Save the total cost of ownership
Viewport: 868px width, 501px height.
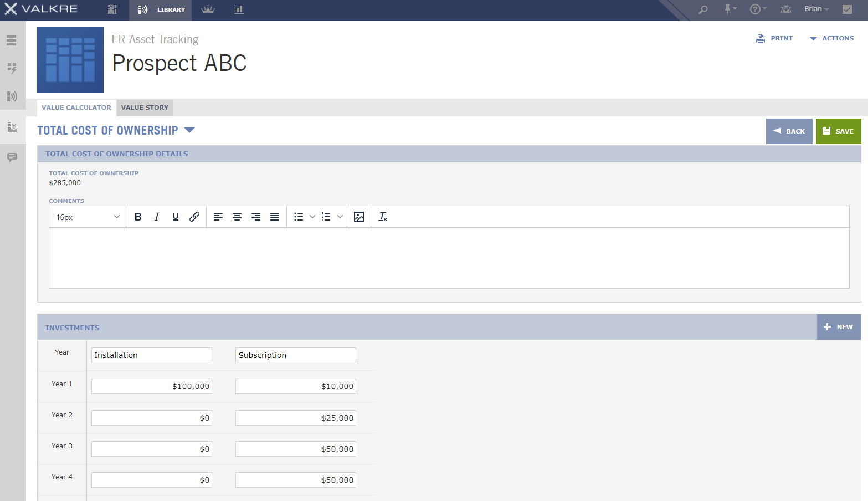[x=838, y=131]
